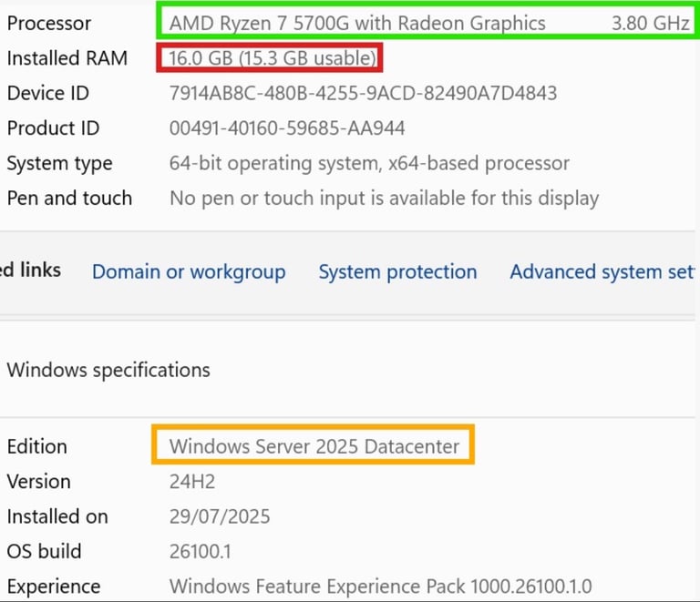Select the Version value 24H2
The height and width of the screenshot is (602, 700).
pyautogui.click(x=192, y=482)
